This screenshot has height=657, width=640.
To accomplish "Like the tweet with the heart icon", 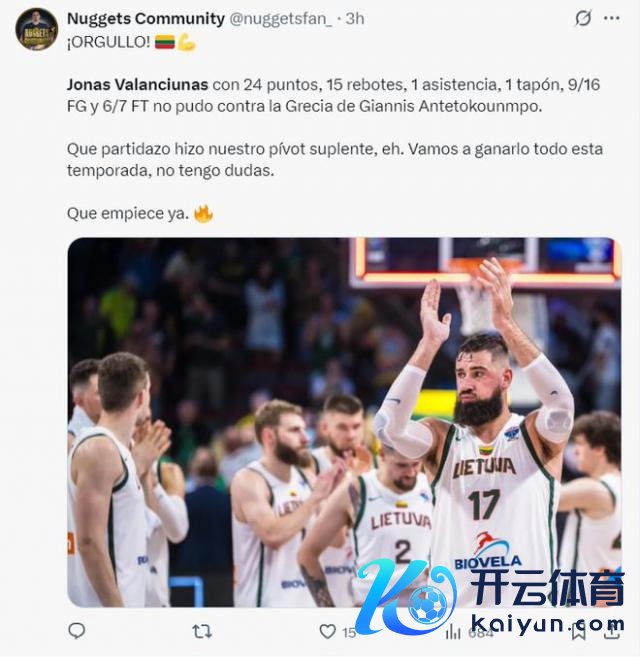I will tap(327, 631).
